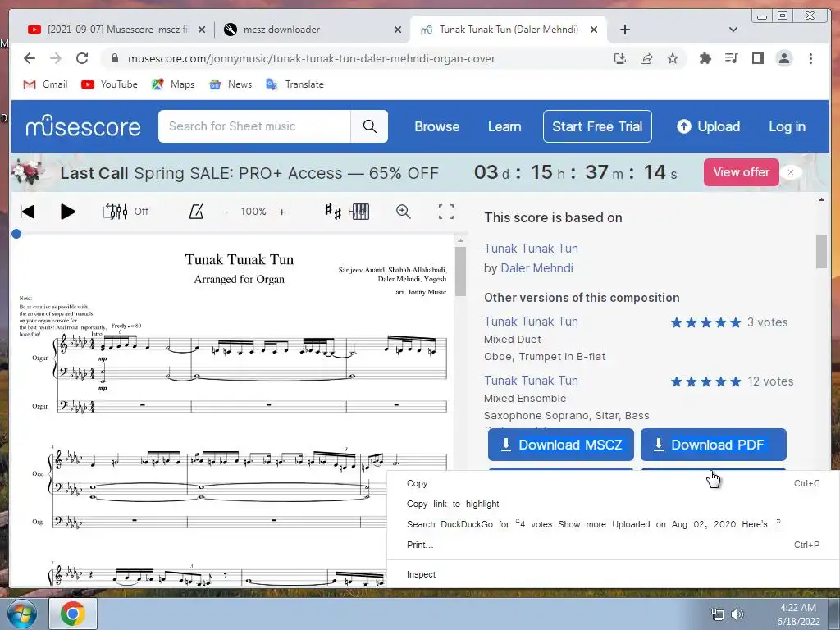840x630 pixels.
Task: Bookmark this page with the star icon
Action: coord(673,58)
